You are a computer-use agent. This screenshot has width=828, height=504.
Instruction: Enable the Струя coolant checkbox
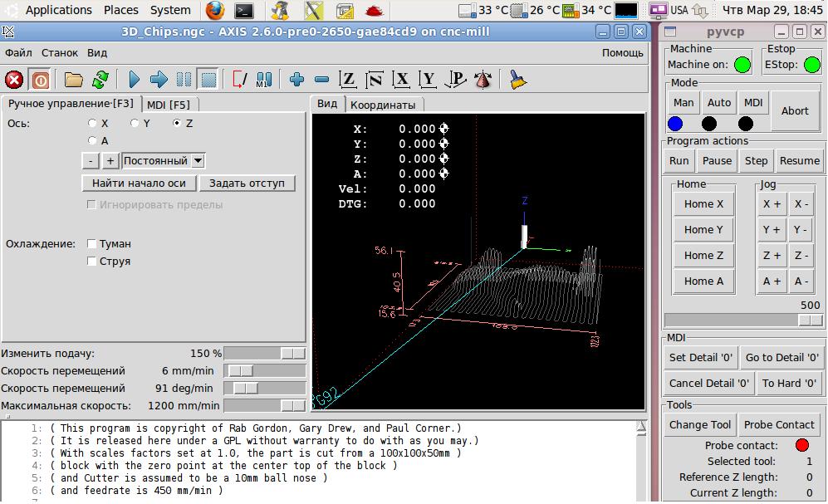point(91,262)
